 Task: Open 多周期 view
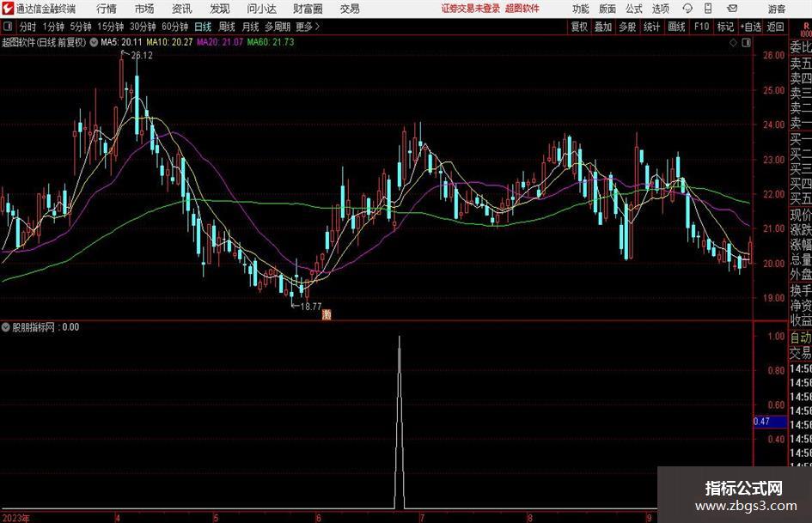[x=278, y=27]
